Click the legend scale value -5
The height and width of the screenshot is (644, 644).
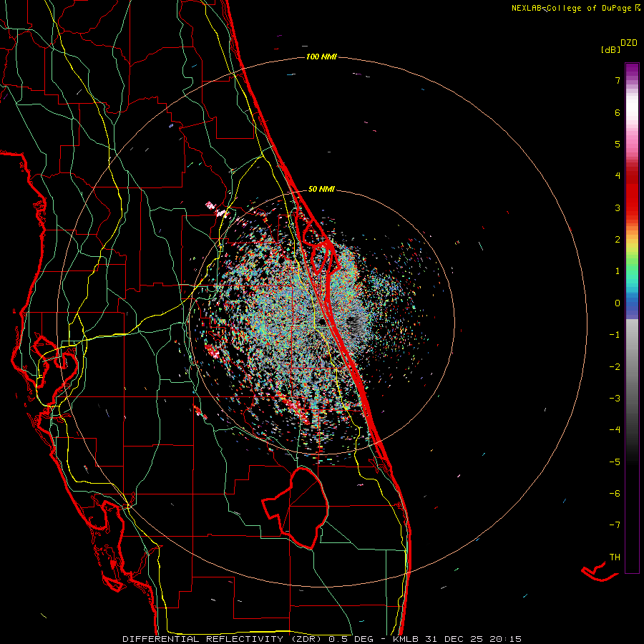(x=615, y=462)
